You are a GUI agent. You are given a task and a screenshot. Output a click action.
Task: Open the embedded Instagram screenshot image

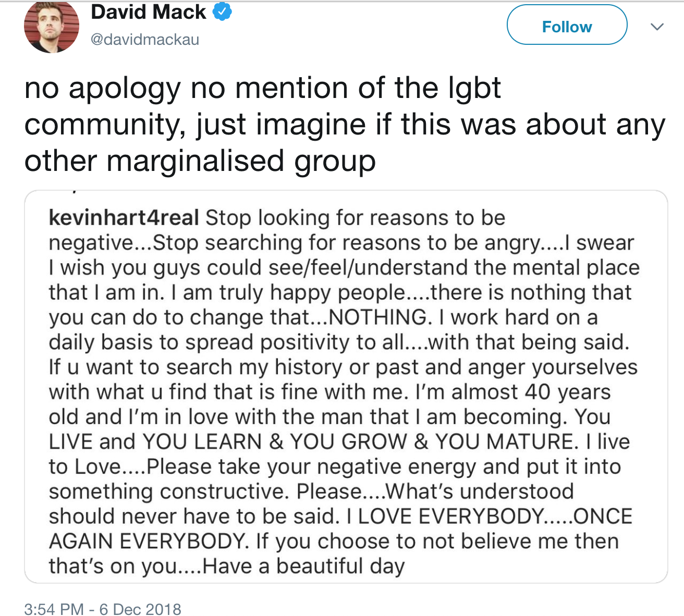346,386
